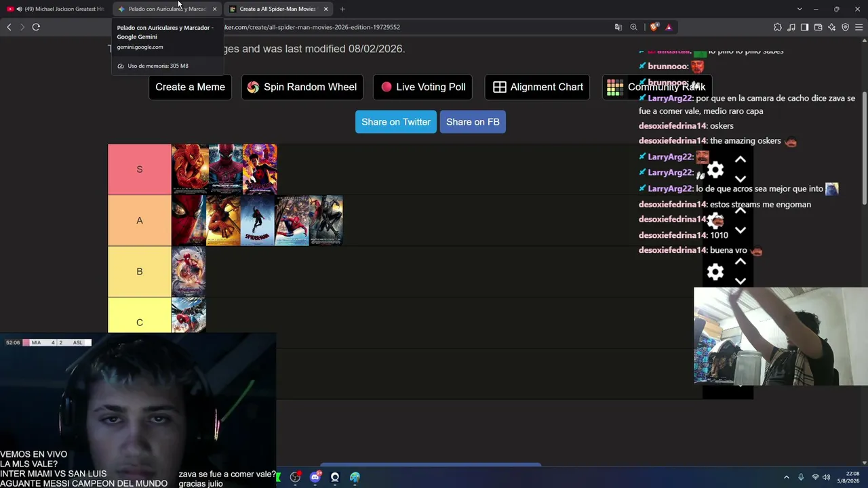Viewport: 868px width, 488px height.
Task: Click the orange A tier label
Action: coord(140,220)
